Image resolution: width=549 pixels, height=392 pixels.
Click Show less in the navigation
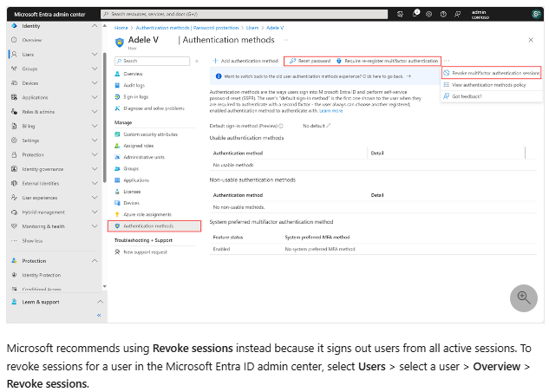[x=32, y=241]
